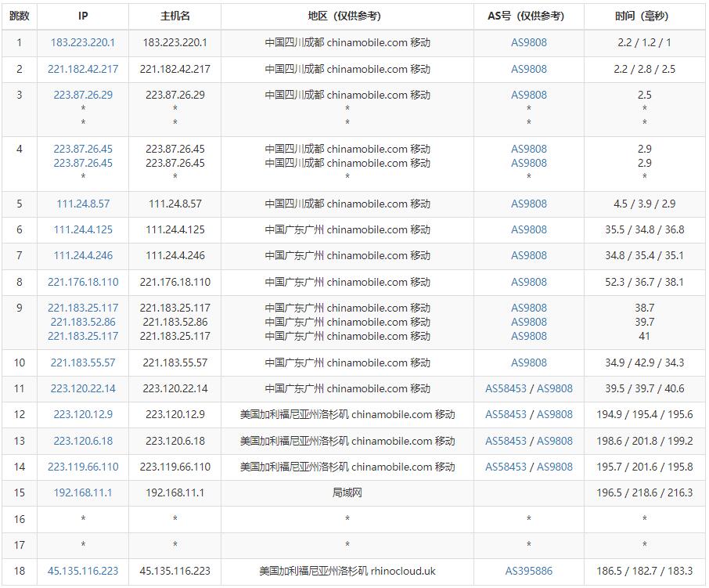Image resolution: width=709 pixels, height=588 pixels.
Task: Click IP link 223.119.66.110
Action: pos(83,467)
